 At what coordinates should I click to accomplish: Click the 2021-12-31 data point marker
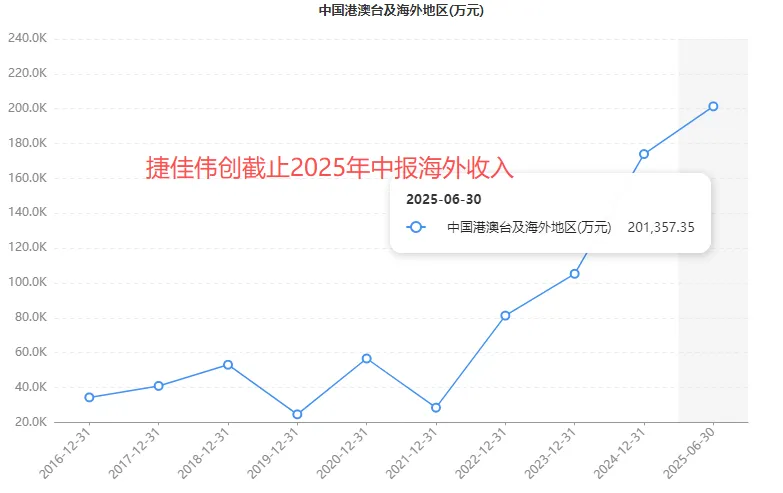click(436, 408)
